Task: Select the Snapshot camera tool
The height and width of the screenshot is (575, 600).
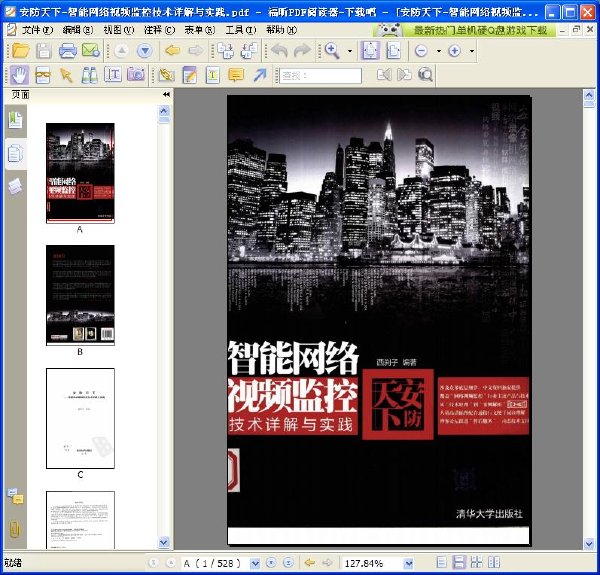Action: (136, 75)
